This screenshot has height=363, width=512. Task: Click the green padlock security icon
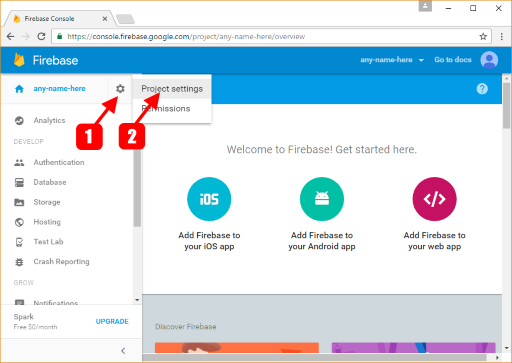point(60,36)
